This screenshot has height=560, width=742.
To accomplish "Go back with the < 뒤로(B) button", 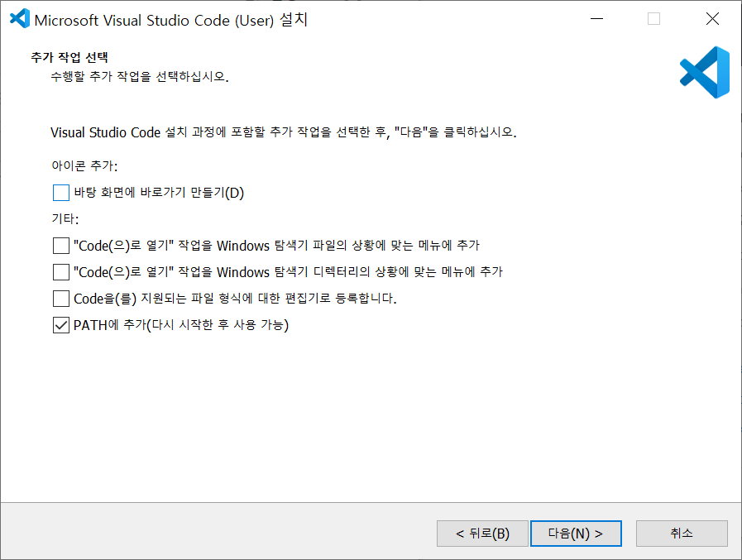I will pyautogui.click(x=482, y=534).
